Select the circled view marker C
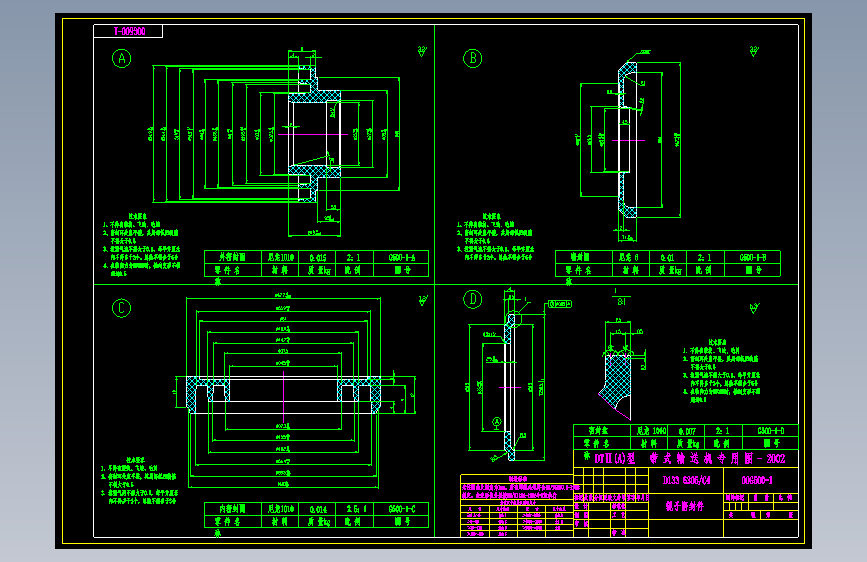Screen dimensions: 867x562 (x=122, y=308)
